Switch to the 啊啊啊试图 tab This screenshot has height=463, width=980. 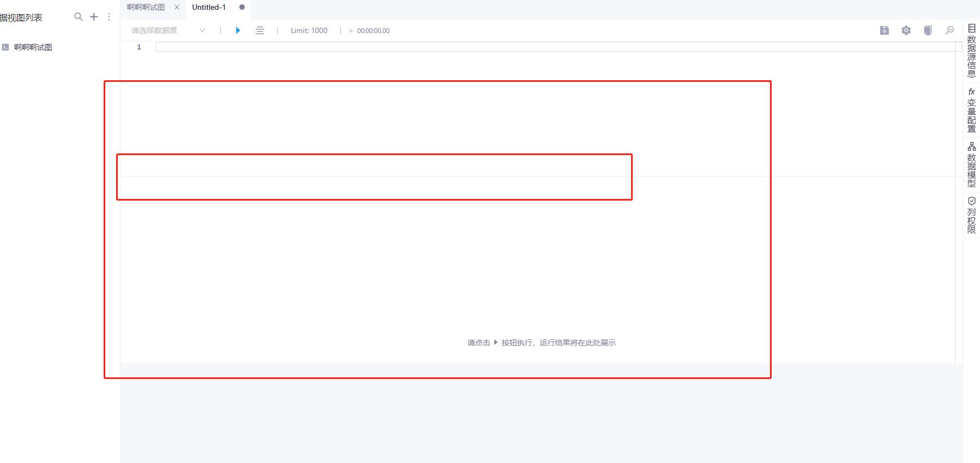(x=146, y=7)
